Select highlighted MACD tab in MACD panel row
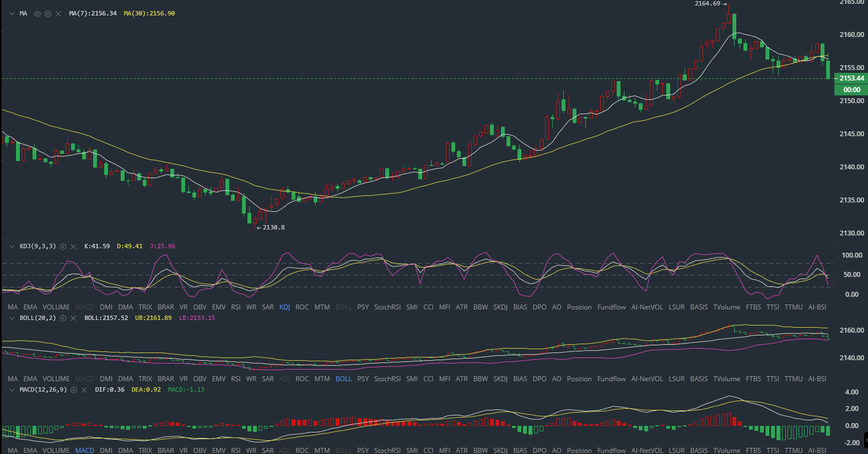Image resolution: width=868 pixels, height=454 pixels. tap(85, 450)
